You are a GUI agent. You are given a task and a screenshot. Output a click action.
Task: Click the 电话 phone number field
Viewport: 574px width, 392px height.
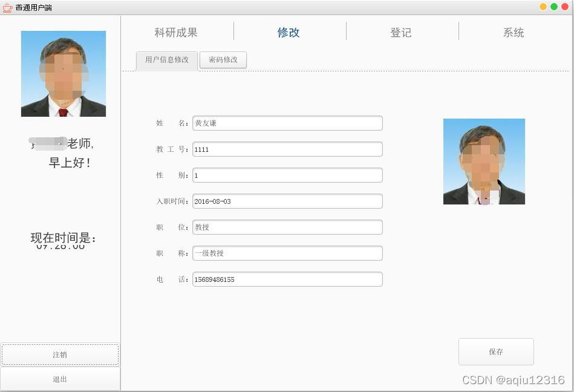287,279
